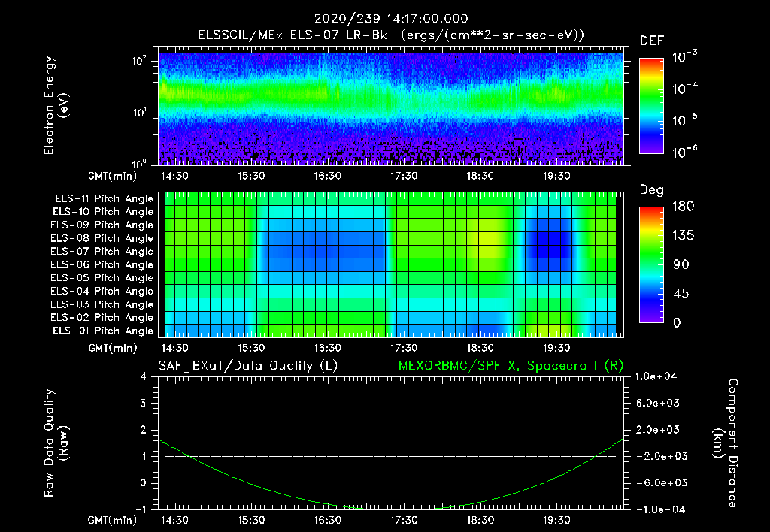Click the 17:30 tick under pitch angle panel
770x532 pixels.
click(x=404, y=349)
